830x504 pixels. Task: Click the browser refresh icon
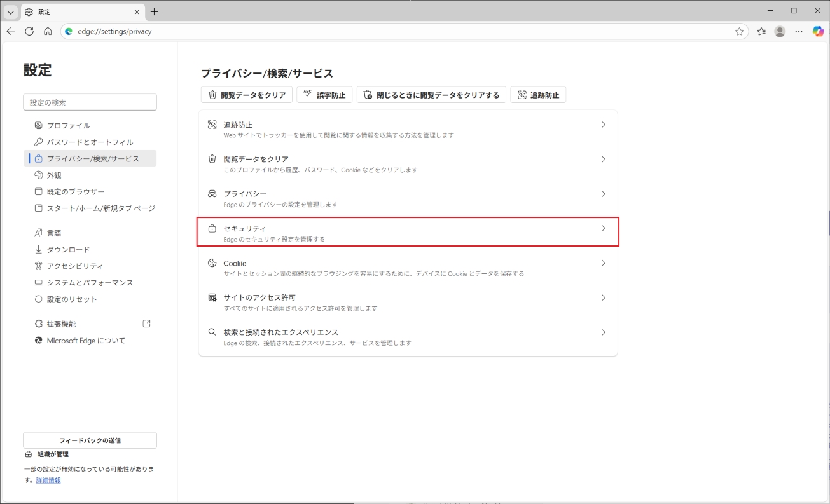[29, 31]
